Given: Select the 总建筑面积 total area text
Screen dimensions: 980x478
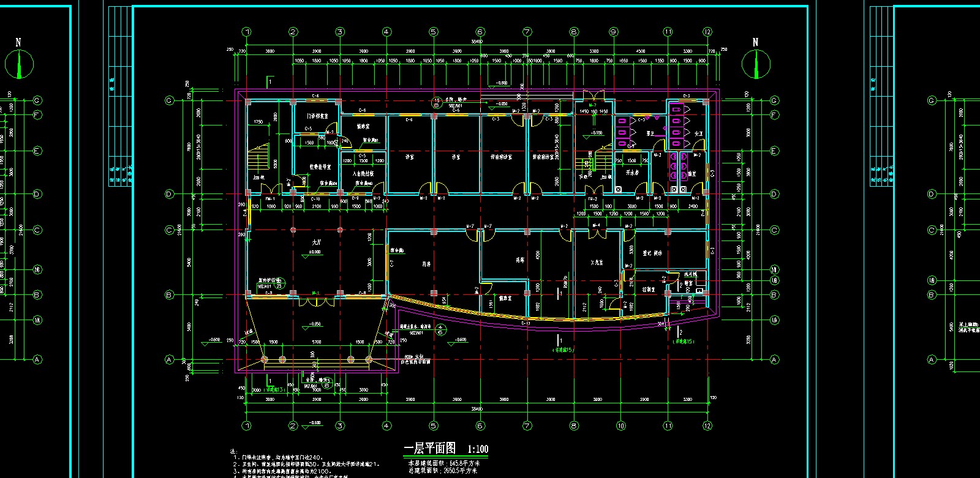Looking at the screenshot, I should pyautogui.click(x=443, y=471).
